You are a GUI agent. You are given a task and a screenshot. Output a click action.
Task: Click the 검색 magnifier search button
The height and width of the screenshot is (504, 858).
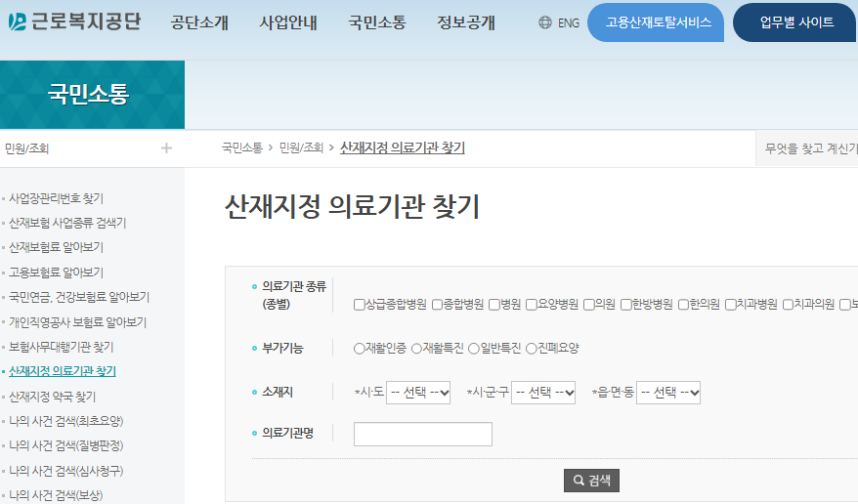pyautogui.click(x=591, y=481)
